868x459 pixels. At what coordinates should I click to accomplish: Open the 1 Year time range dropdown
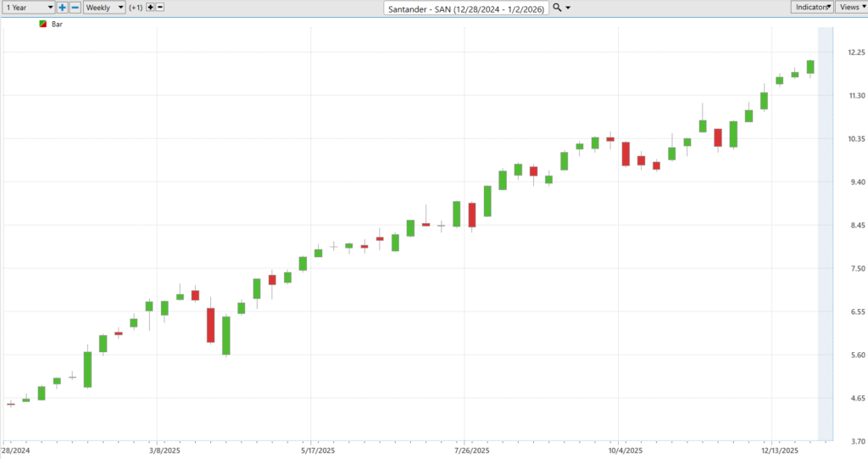pyautogui.click(x=28, y=7)
